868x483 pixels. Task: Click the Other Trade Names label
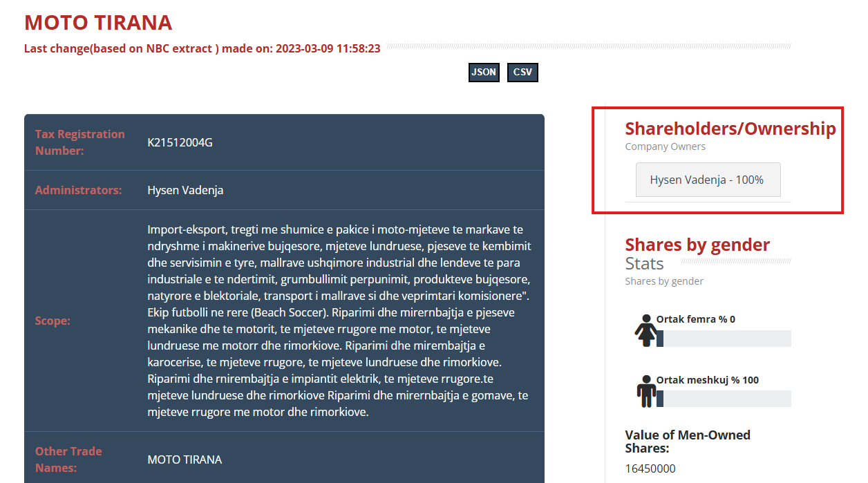tap(68, 460)
